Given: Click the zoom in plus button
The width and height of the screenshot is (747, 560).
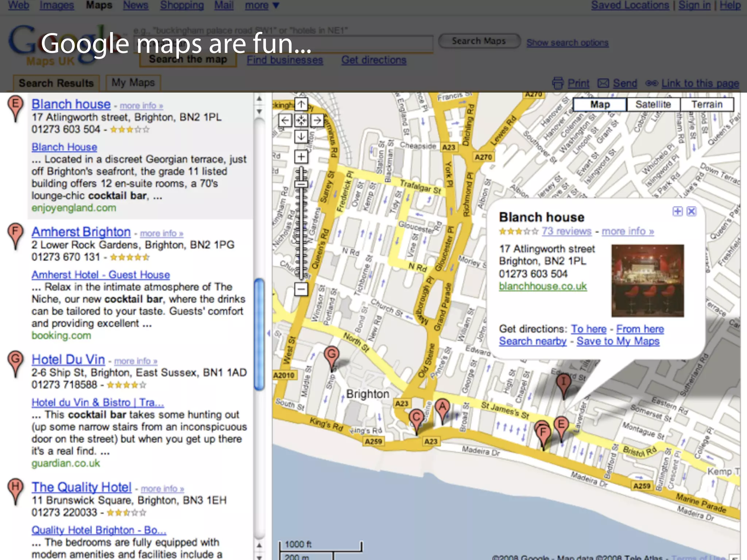Looking at the screenshot, I should pos(301,157).
